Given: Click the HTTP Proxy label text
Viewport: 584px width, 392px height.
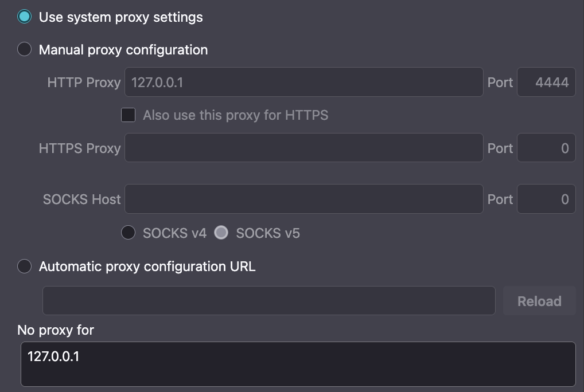Looking at the screenshot, I should click(x=84, y=83).
